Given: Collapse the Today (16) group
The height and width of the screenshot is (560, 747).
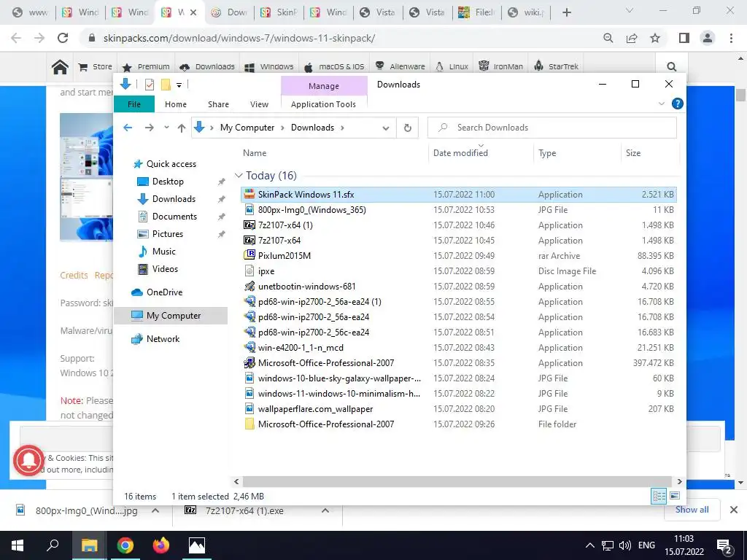Looking at the screenshot, I should [x=239, y=176].
